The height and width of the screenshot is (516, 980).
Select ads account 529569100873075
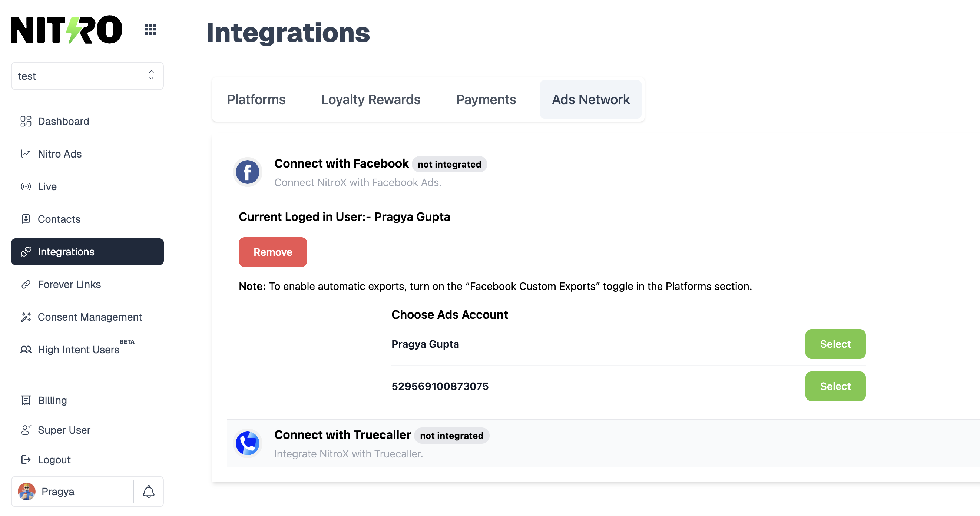(x=835, y=386)
